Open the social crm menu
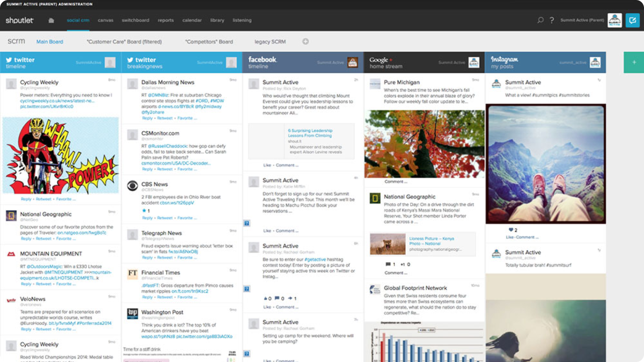This screenshot has width=644, height=362. tap(78, 20)
